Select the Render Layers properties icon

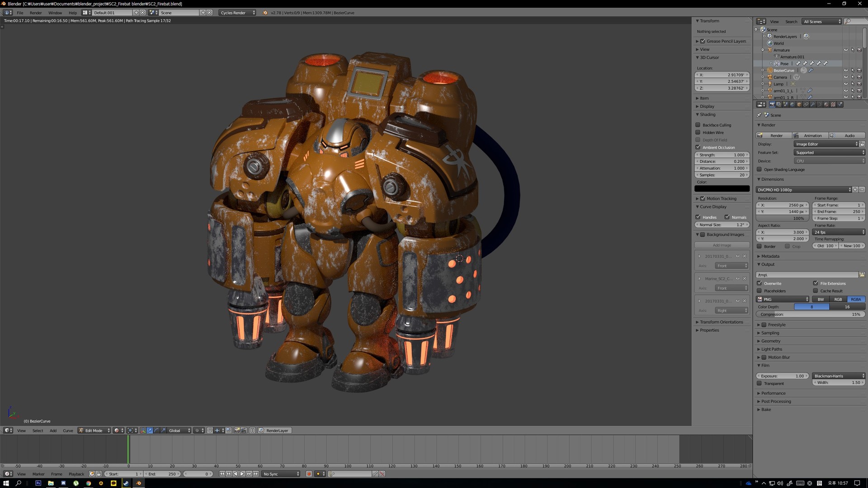[779, 104]
